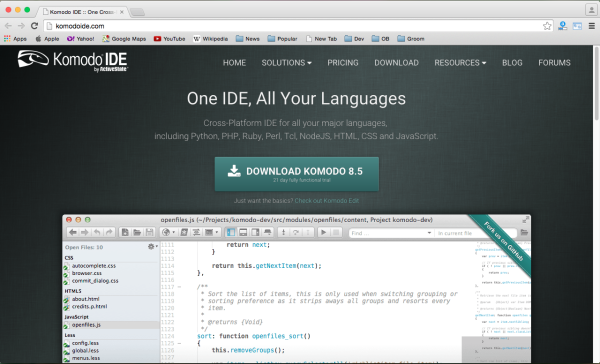This screenshot has width=600, height=364.
Task: Open the New Tab bookmark
Action: pos(321,39)
